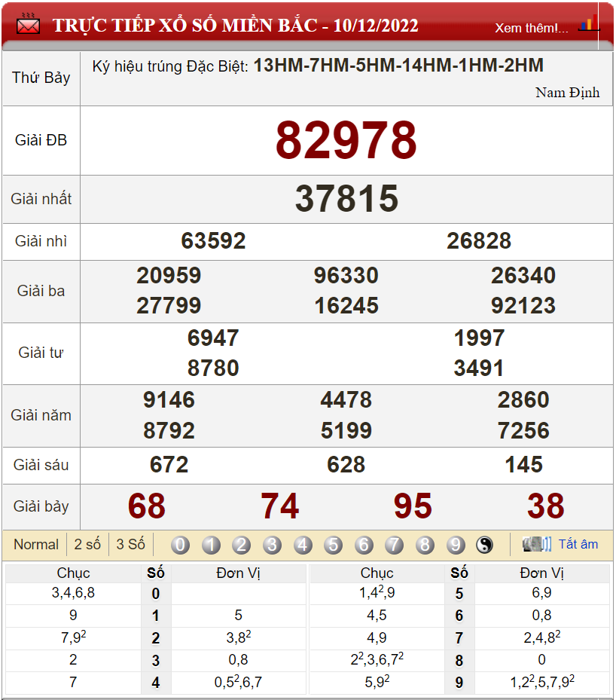Switch to 2 số display mode
The height and width of the screenshot is (700, 616).
(87, 545)
